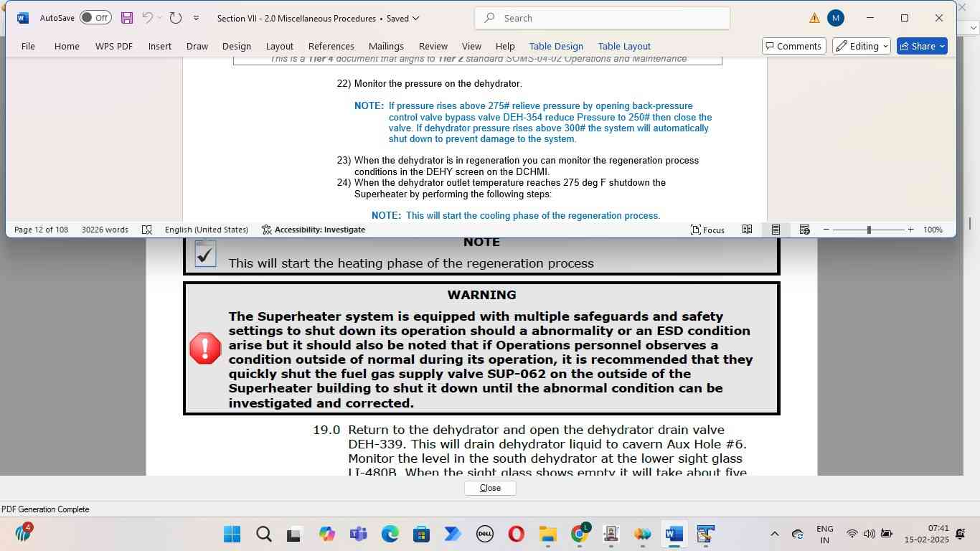Undo the last action
Screen dimensions: 980x551
coord(147,18)
